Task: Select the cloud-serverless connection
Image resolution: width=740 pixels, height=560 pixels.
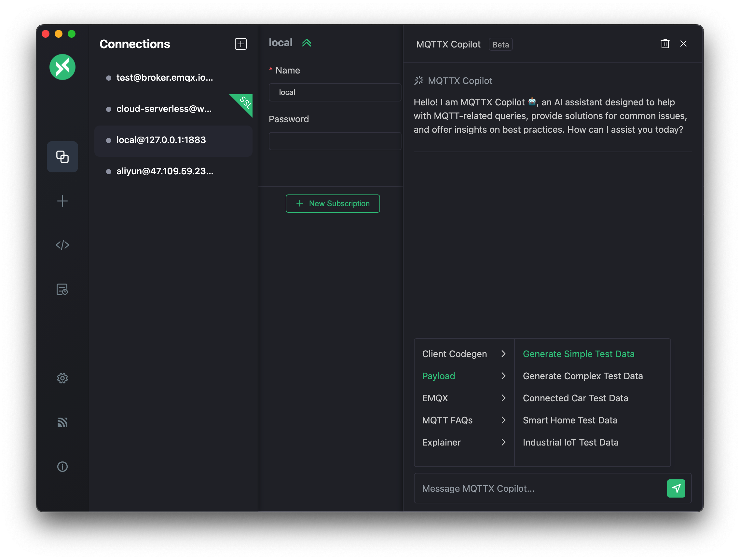Action: (x=173, y=109)
